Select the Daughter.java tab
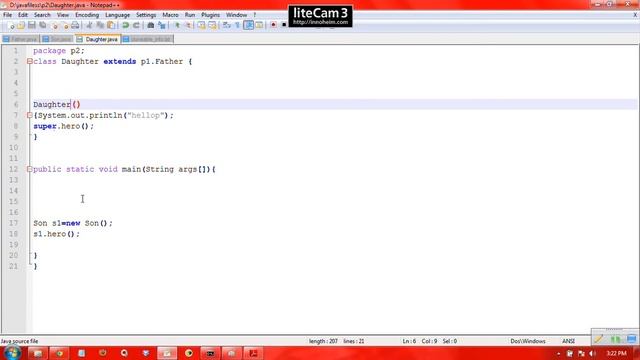This screenshot has width=640, height=360. click(x=98, y=39)
